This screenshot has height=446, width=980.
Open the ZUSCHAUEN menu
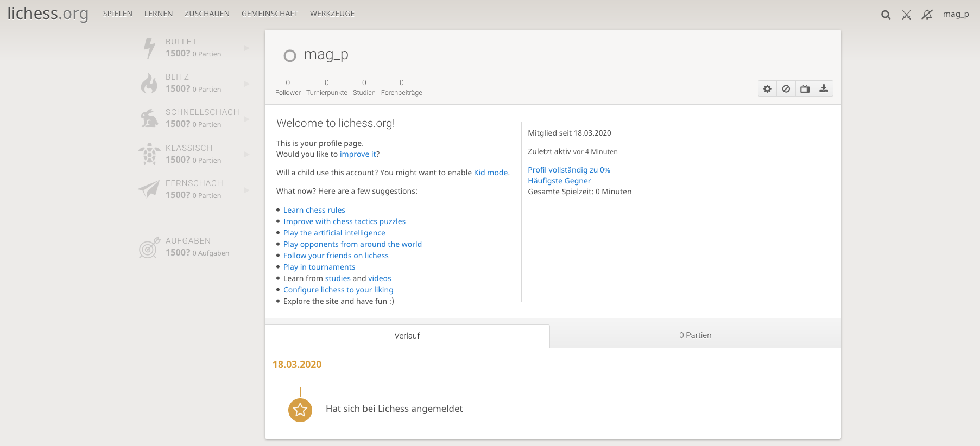(x=207, y=14)
